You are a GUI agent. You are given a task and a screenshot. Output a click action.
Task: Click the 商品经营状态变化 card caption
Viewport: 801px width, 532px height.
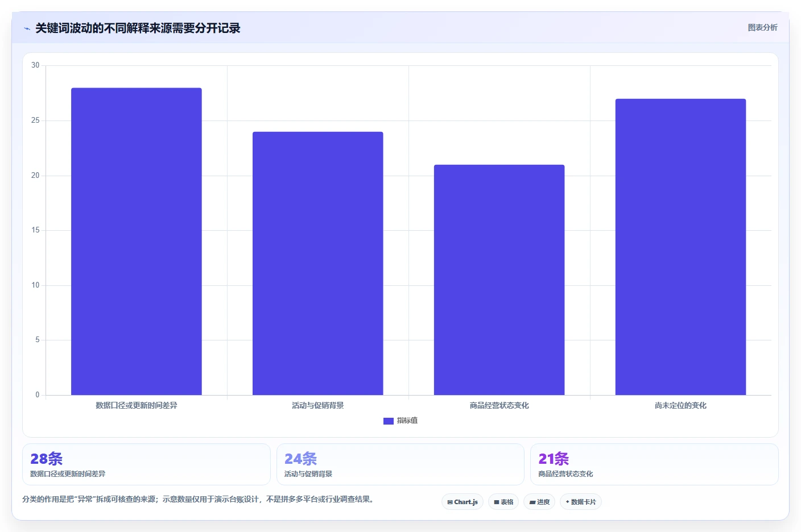click(565, 474)
